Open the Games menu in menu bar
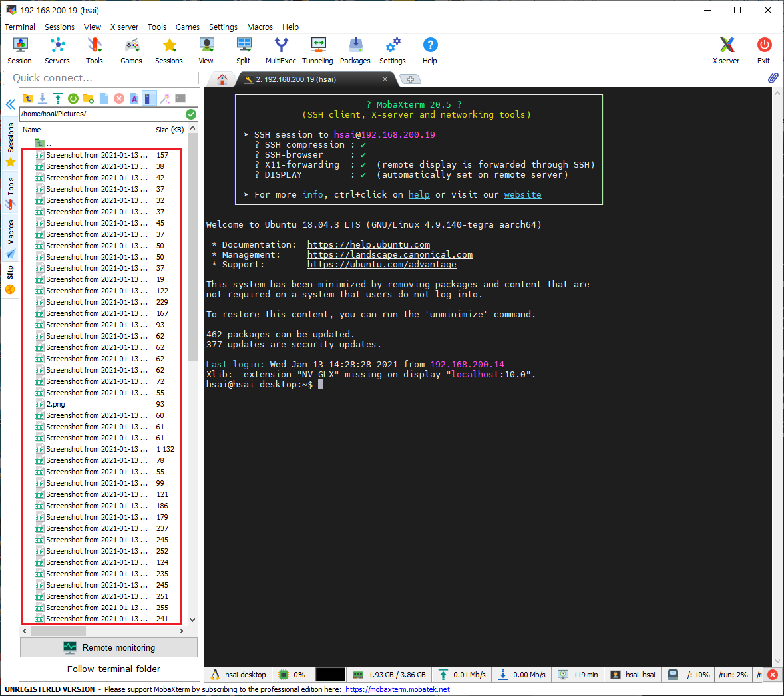Screen dimensions: 784x696 188,27
